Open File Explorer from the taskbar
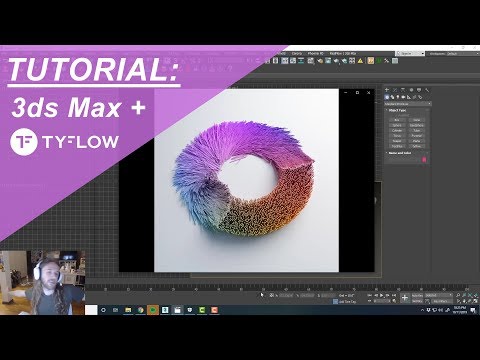 128,310
